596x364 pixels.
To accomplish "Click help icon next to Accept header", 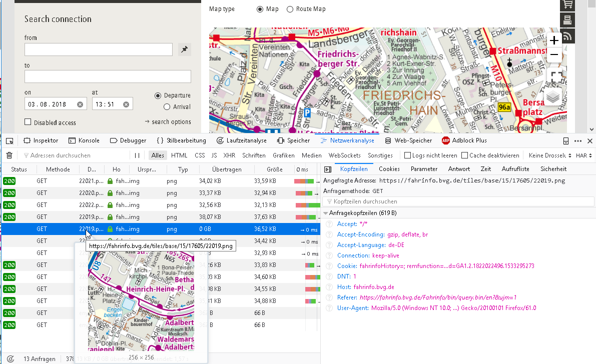I will tap(330, 224).
